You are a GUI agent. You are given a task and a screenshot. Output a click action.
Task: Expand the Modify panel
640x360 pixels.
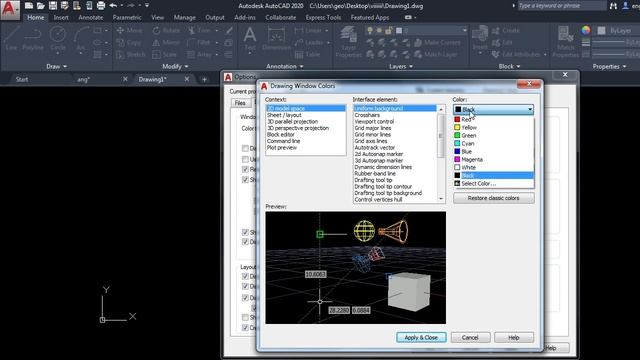175,66
